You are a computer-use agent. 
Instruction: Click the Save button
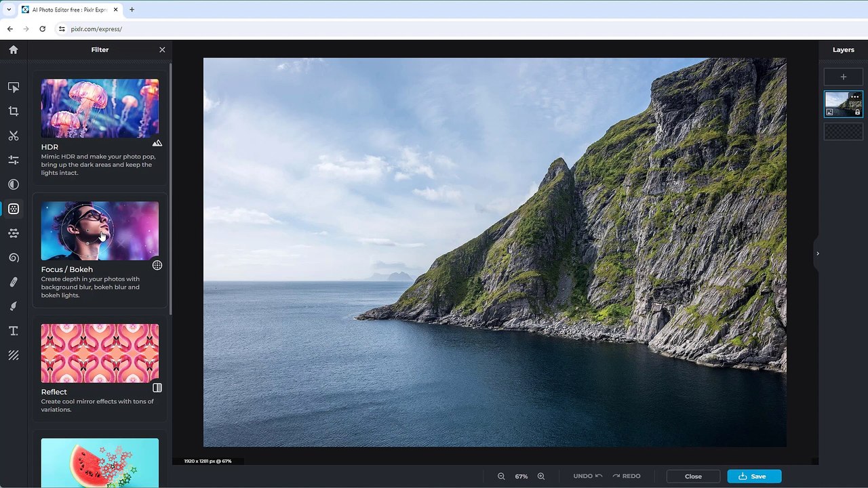click(754, 476)
